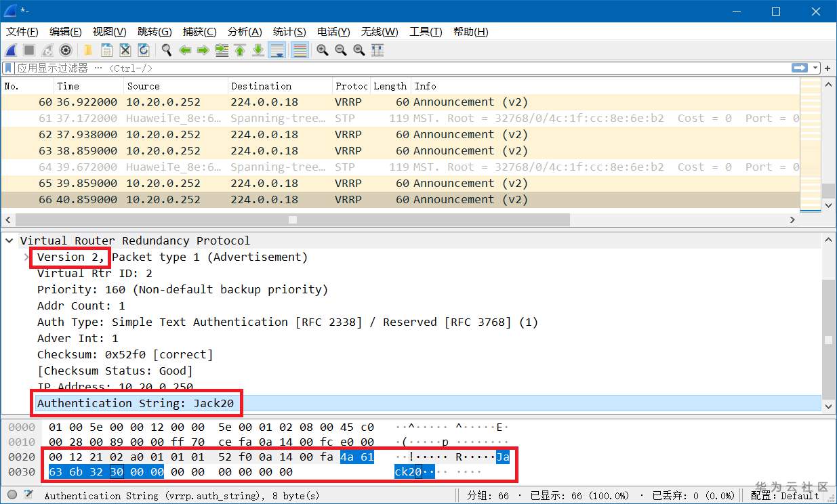Open the 电话(Y) menu

click(x=333, y=32)
